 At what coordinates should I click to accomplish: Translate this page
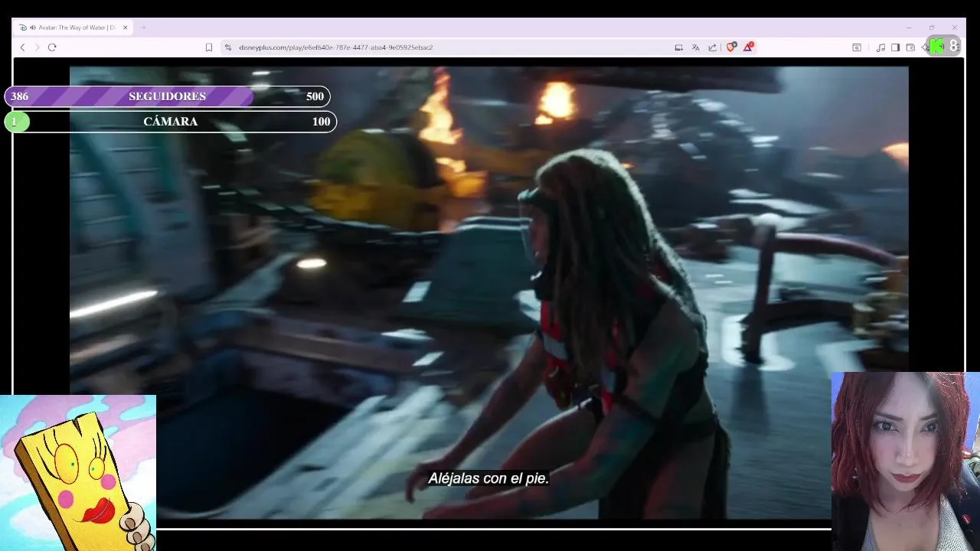pyautogui.click(x=695, y=47)
